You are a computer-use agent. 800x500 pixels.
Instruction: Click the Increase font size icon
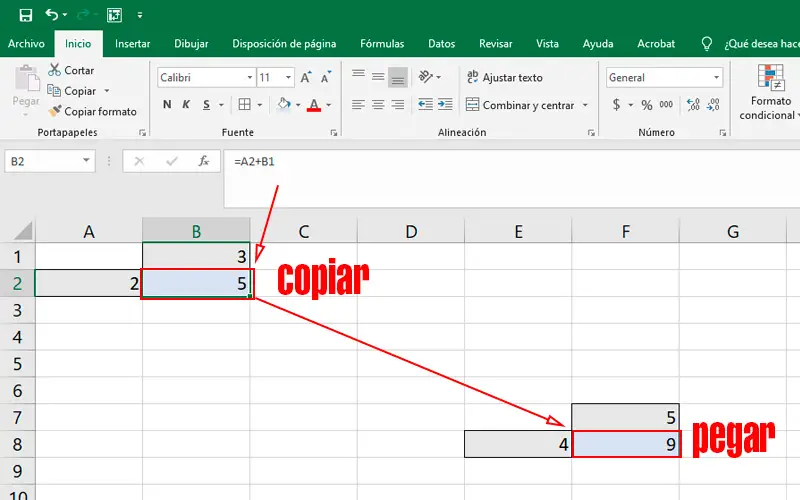pyautogui.click(x=306, y=78)
